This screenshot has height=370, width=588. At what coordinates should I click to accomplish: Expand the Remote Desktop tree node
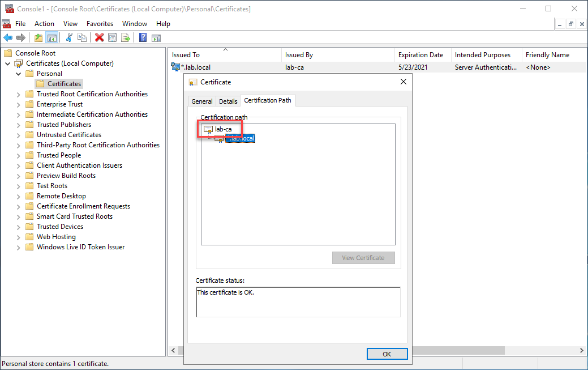(19, 196)
